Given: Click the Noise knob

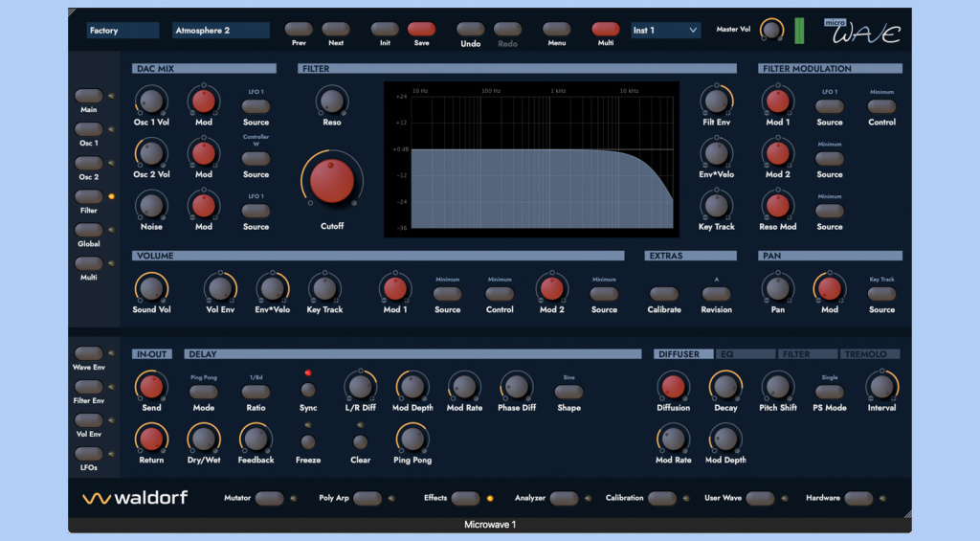Looking at the screenshot, I should tap(151, 205).
